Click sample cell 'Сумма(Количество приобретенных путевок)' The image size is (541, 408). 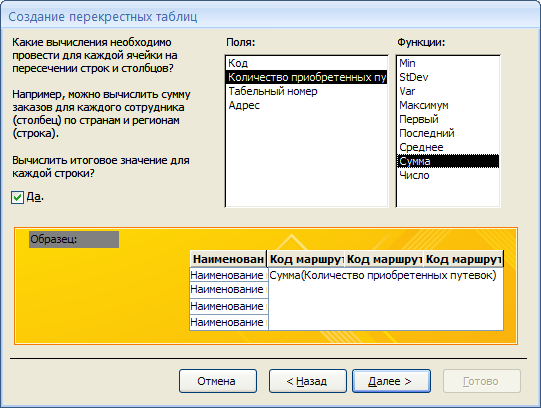tap(383, 275)
